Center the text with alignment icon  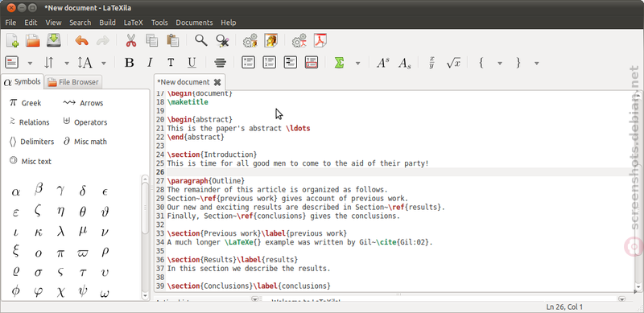point(220,63)
